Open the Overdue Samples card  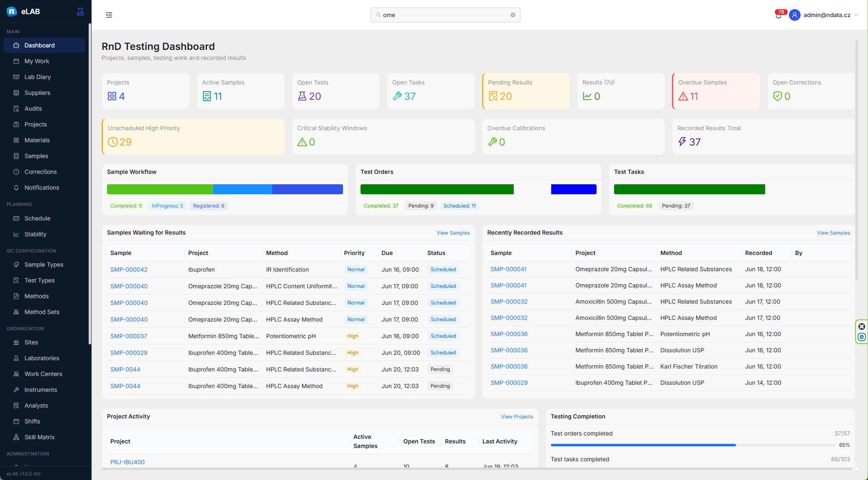point(716,91)
